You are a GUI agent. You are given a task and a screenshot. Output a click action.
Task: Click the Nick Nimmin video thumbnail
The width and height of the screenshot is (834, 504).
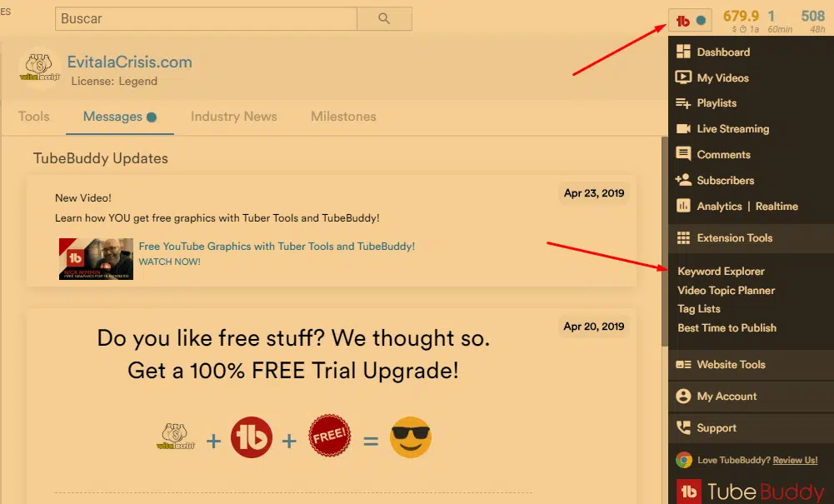[97, 259]
